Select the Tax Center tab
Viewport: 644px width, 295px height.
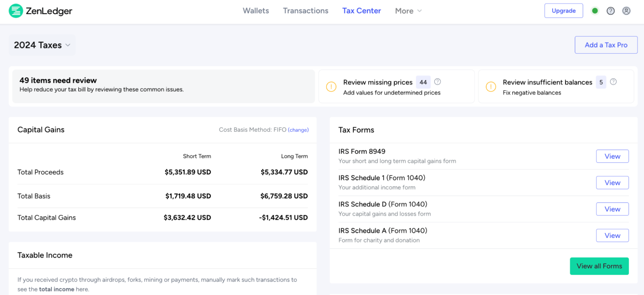click(361, 11)
